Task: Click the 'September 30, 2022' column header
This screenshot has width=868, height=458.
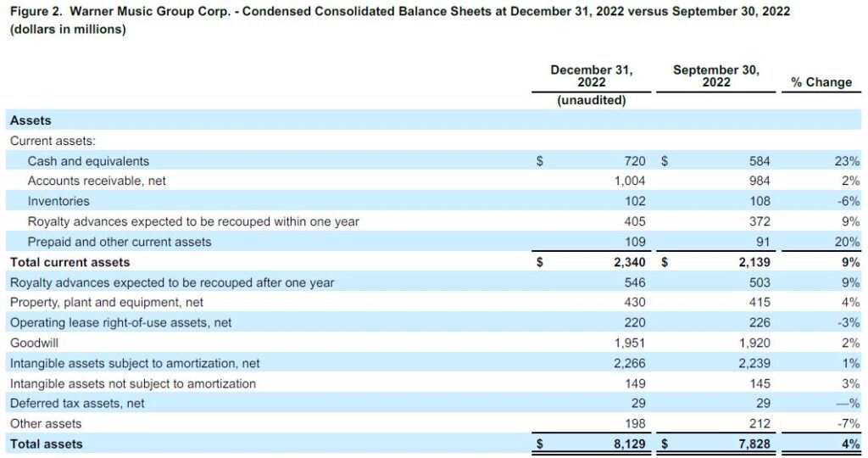Action: (715, 76)
